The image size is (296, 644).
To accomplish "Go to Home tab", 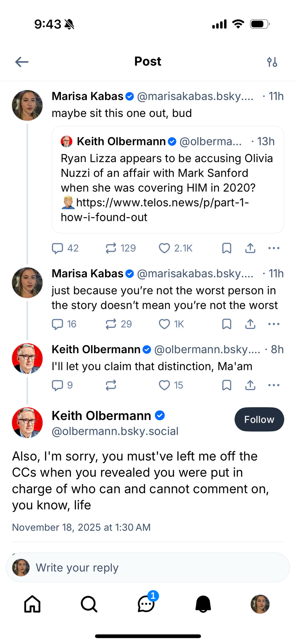I will point(33,604).
